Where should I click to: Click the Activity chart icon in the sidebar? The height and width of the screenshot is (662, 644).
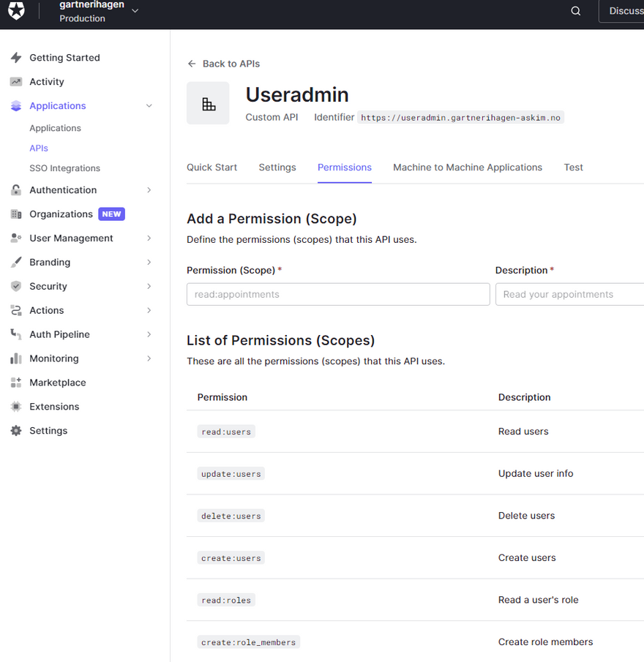pyautogui.click(x=16, y=82)
